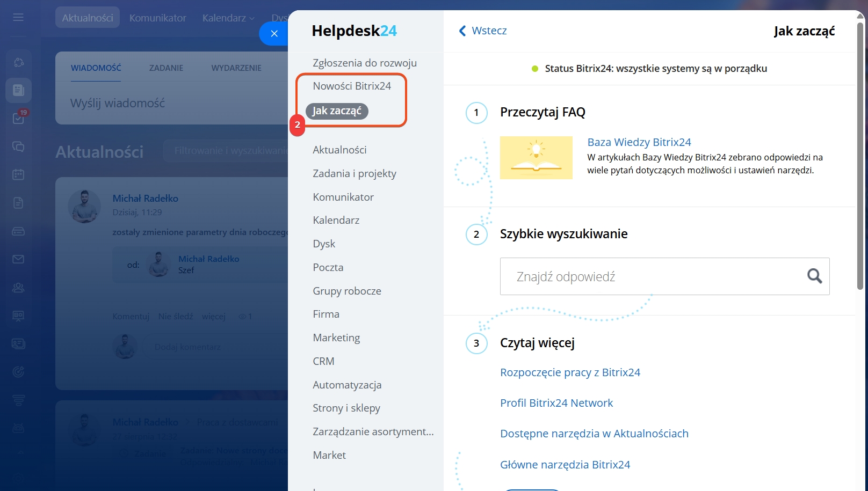Open Marketing section in Helpdesk menu
The height and width of the screenshot is (491, 868).
336,338
